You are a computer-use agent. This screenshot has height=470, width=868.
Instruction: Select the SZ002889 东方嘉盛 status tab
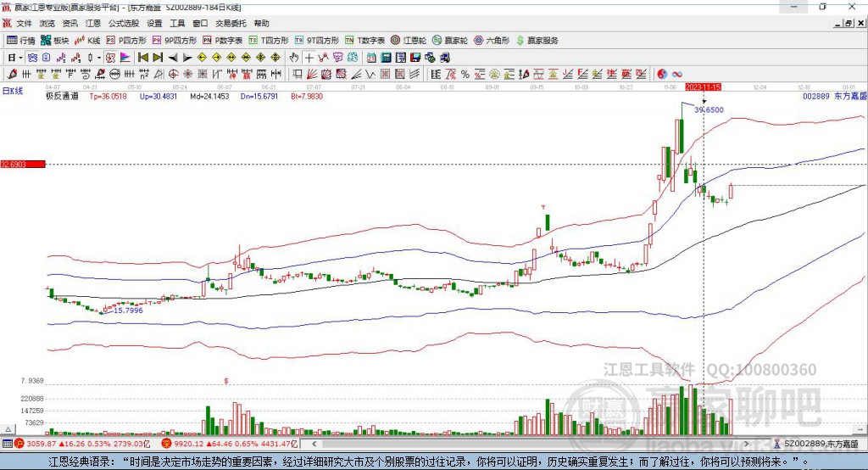[816, 444]
